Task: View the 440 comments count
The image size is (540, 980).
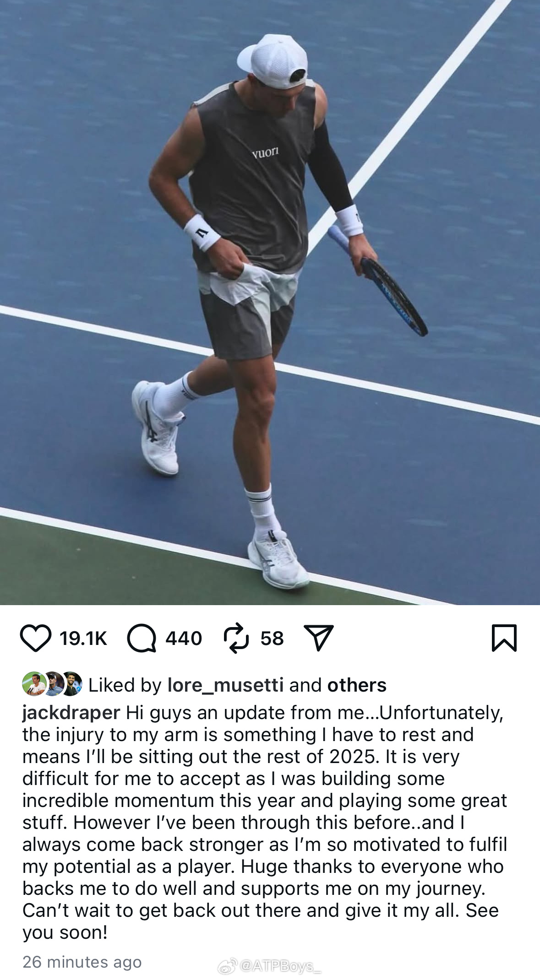Action: coord(184,638)
